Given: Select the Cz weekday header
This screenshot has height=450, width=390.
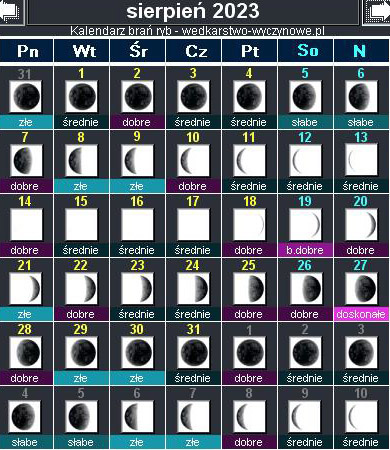Looking at the screenshot, I should [x=194, y=51].
